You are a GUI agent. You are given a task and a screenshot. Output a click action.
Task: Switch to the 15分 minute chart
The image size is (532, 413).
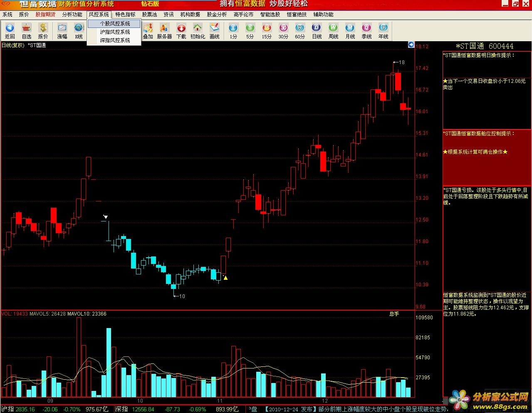pyautogui.click(x=267, y=31)
